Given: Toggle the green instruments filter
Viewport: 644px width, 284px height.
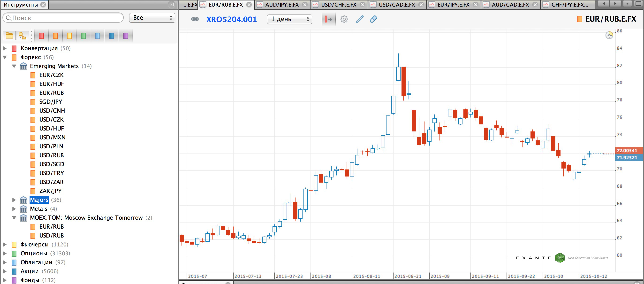Looking at the screenshot, I should pyautogui.click(x=83, y=36).
